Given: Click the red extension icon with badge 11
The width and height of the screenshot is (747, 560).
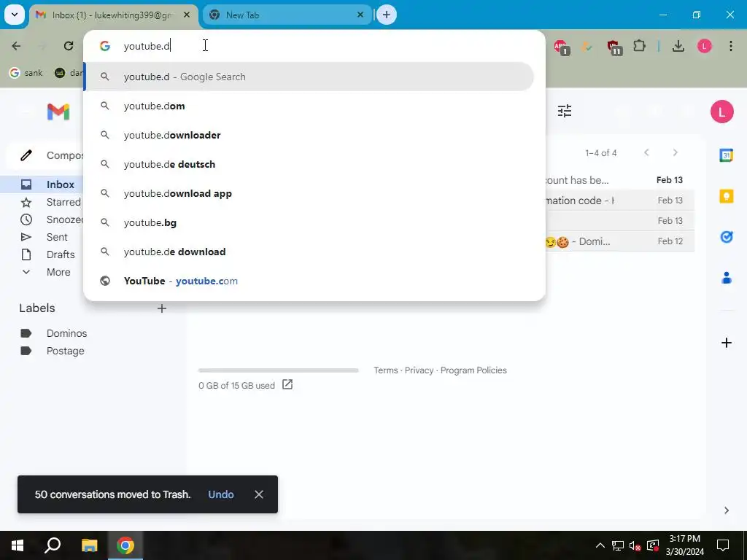Looking at the screenshot, I should (614, 47).
